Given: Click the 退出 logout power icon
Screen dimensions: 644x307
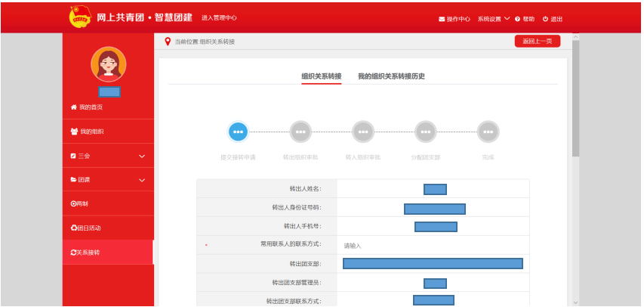Looking at the screenshot, I should pos(545,19).
